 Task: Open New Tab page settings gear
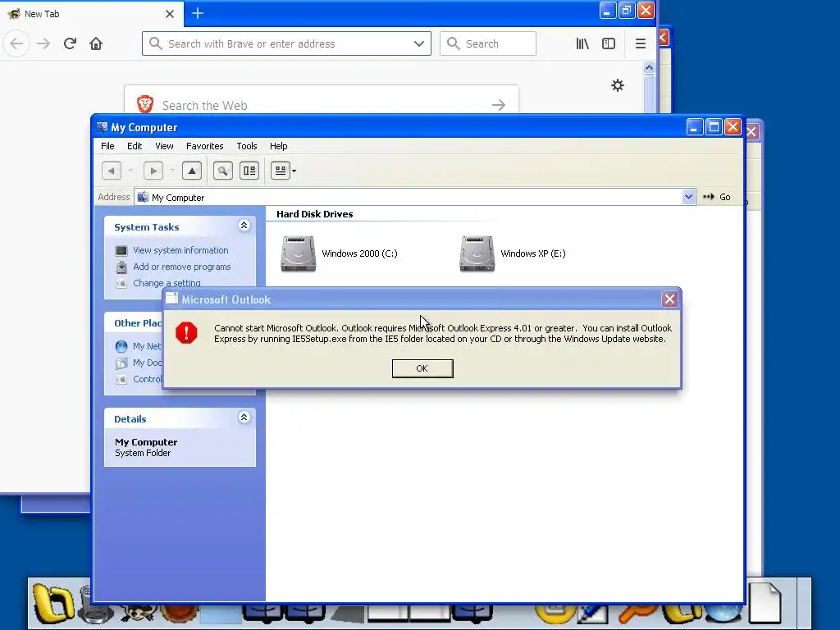pyautogui.click(x=618, y=85)
